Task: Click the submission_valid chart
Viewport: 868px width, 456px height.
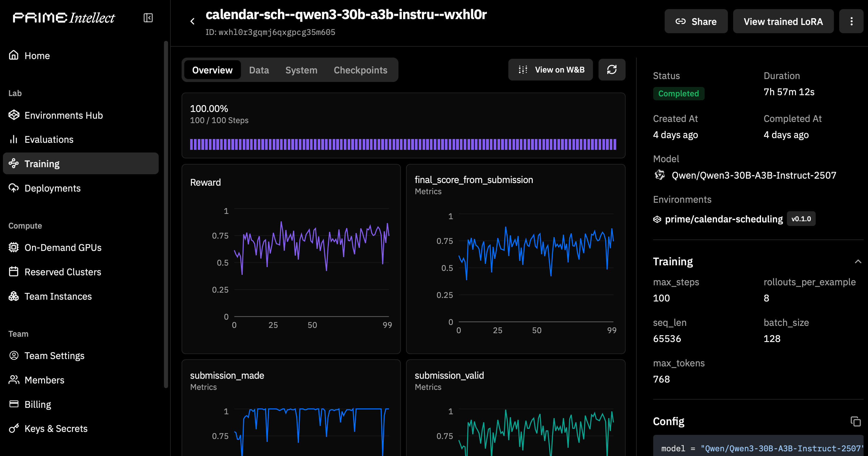Action: 516,408
